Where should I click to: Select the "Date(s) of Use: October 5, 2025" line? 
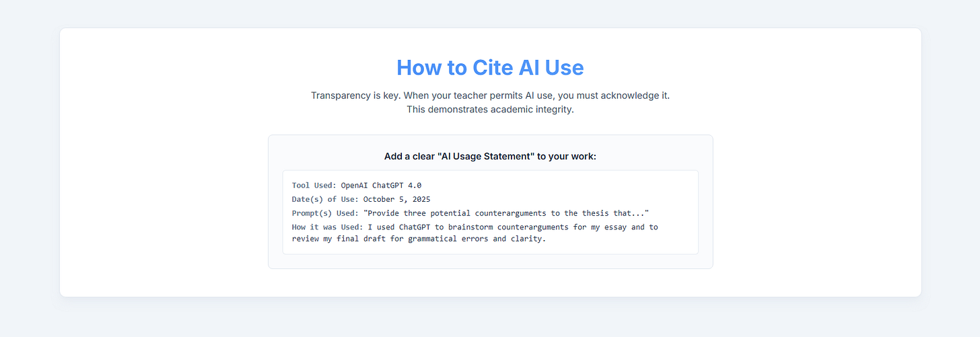click(361, 199)
